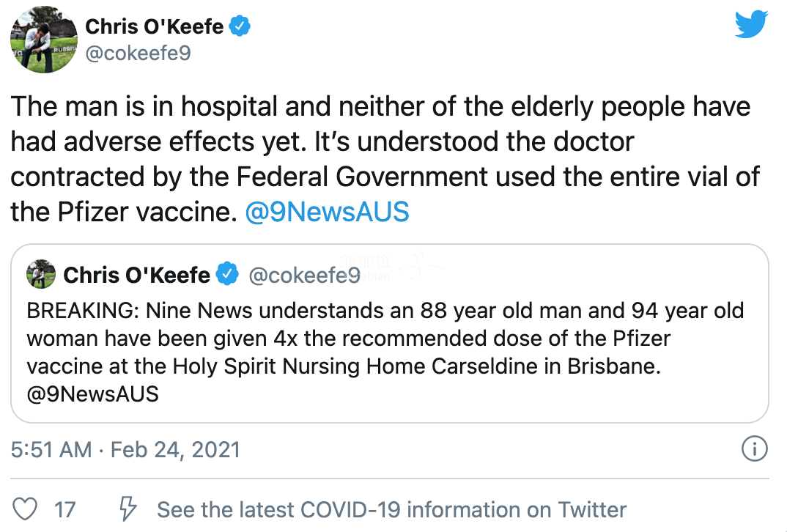Open tweet info circle icon
787x532 pixels.
[754, 448]
